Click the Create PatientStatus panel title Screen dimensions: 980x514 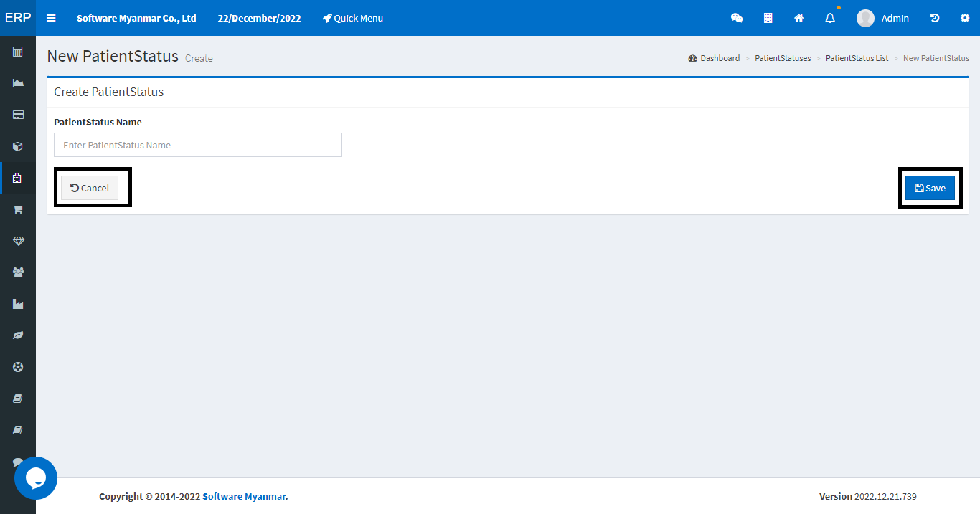109,92
